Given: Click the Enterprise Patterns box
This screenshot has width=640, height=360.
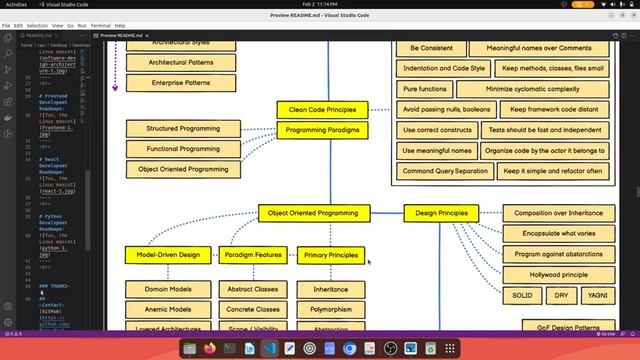Looking at the screenshot, I should [181, 83].
